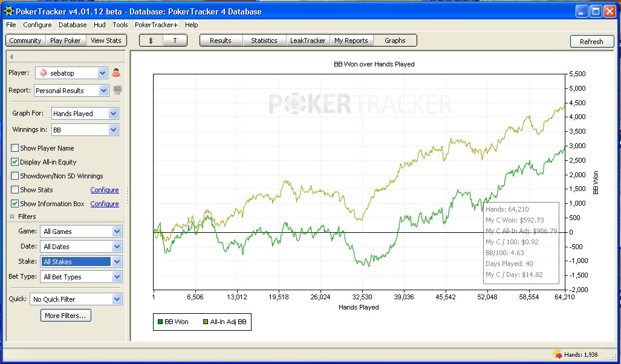Maximize the PokerTracker window
The width and height of the screenshot is (621, 364).
596,11
